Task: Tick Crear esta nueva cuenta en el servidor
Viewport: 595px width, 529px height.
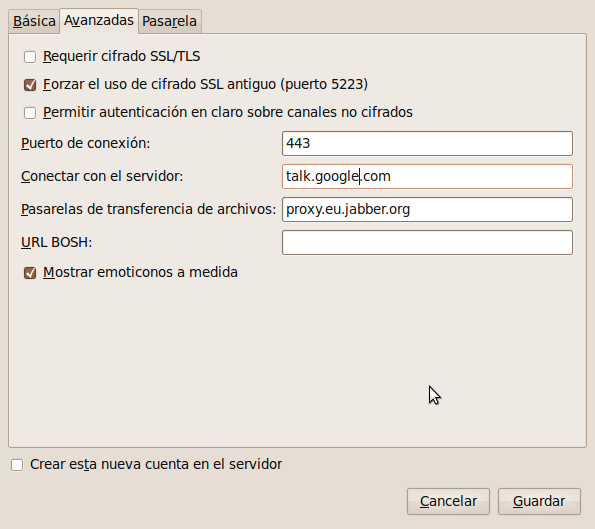Action: [17, 464]
